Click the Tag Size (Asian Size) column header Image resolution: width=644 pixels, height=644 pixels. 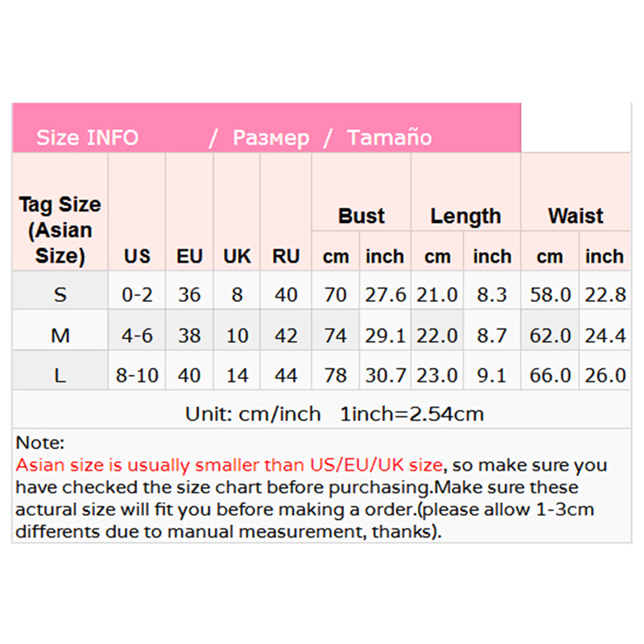tap(60, 230)
